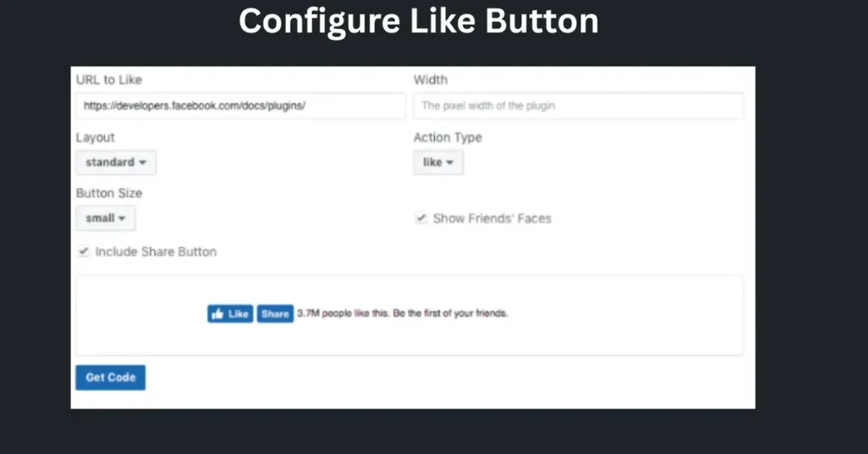Expand the Button Size small dropdown

(x=105, y=219)
